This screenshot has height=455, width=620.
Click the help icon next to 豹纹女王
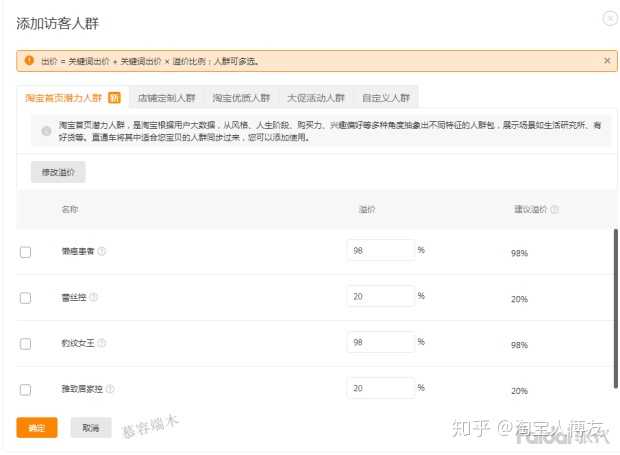(x=102, y=344)
